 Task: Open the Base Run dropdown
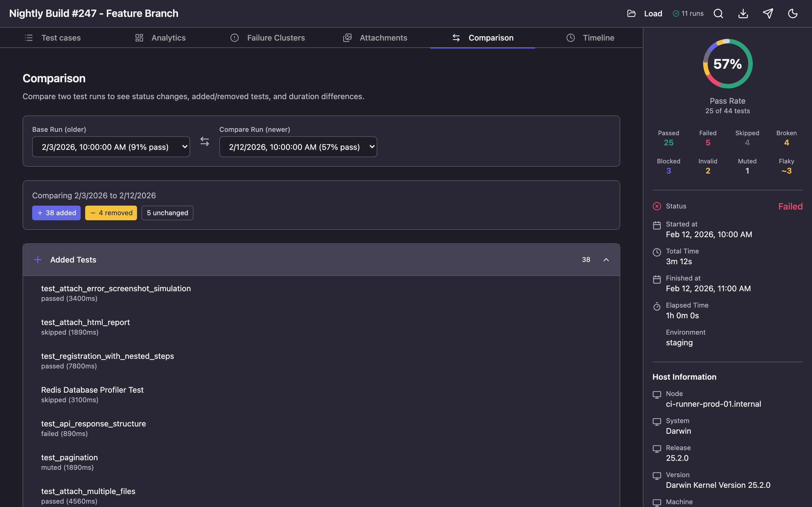(x=111, y=146)
